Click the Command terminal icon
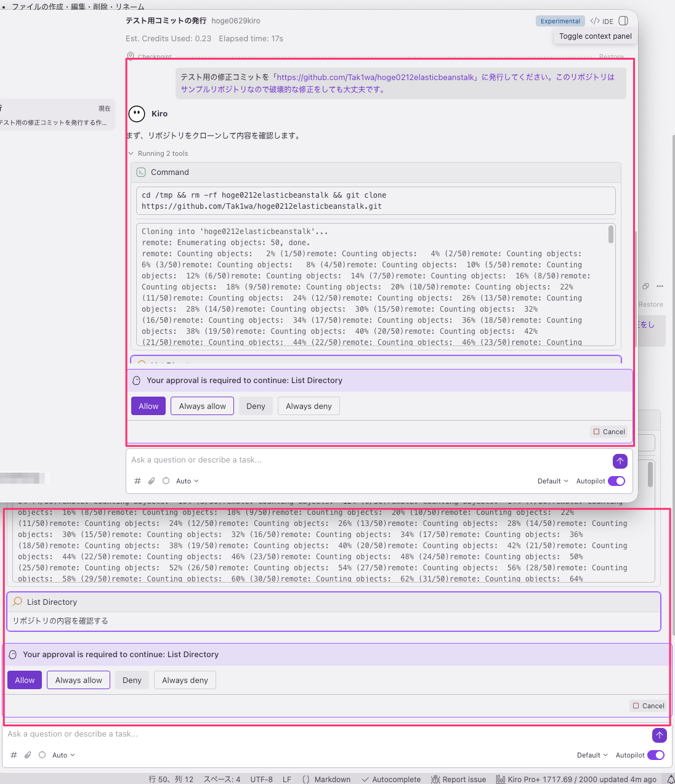Image resolution: width=675 pixels, height=784 pixels. [141, 172]
